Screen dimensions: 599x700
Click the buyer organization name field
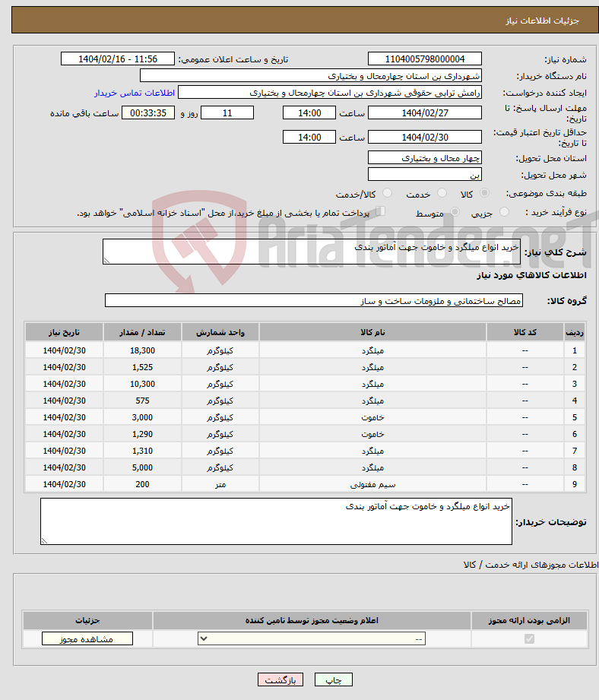point(311,76)
